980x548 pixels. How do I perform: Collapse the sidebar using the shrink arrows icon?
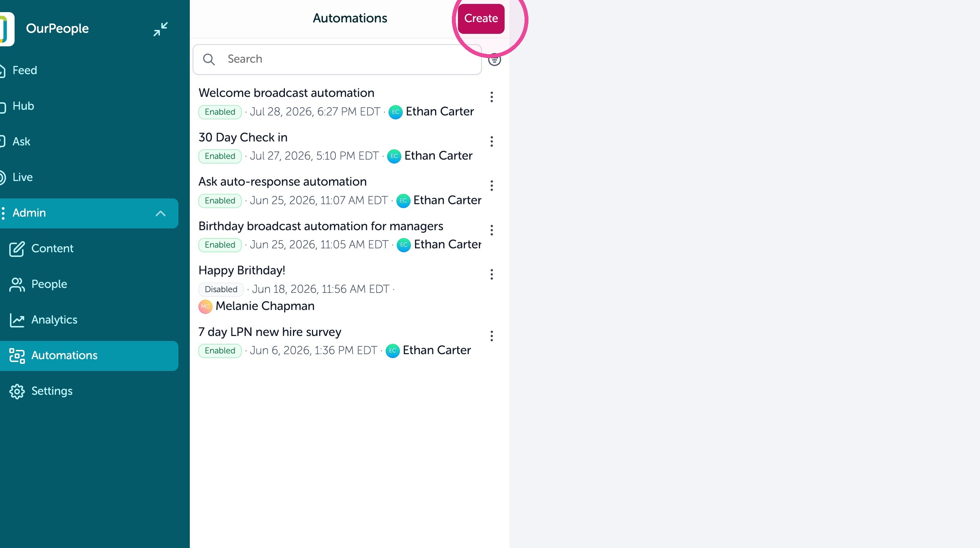(161, 29)
